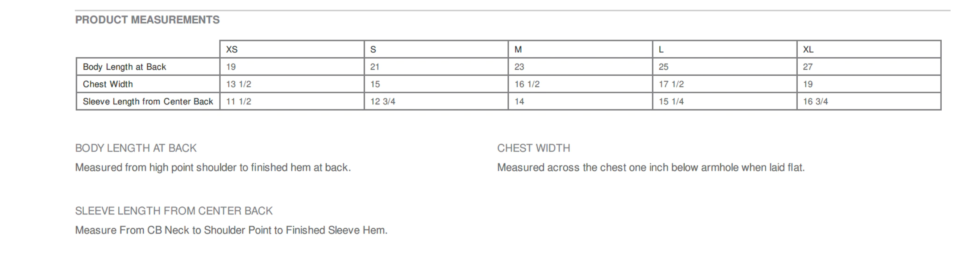Select the M size column header

coord(580,49)
